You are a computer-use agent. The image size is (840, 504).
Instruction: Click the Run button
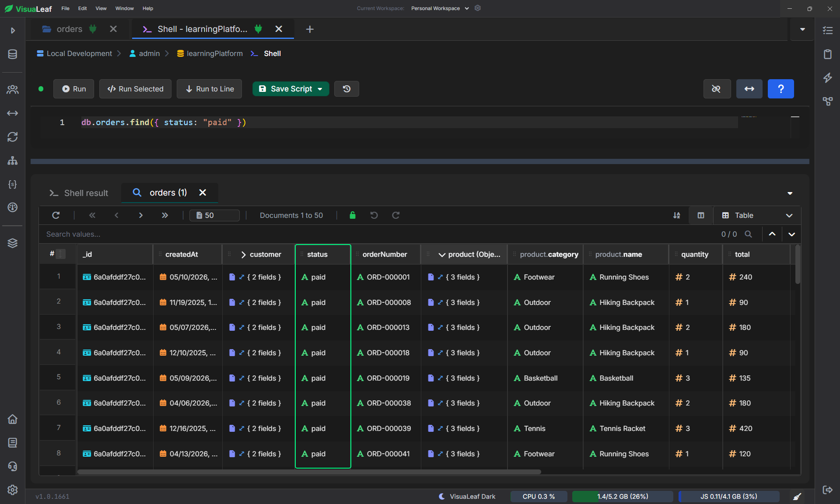pos(73,89)
